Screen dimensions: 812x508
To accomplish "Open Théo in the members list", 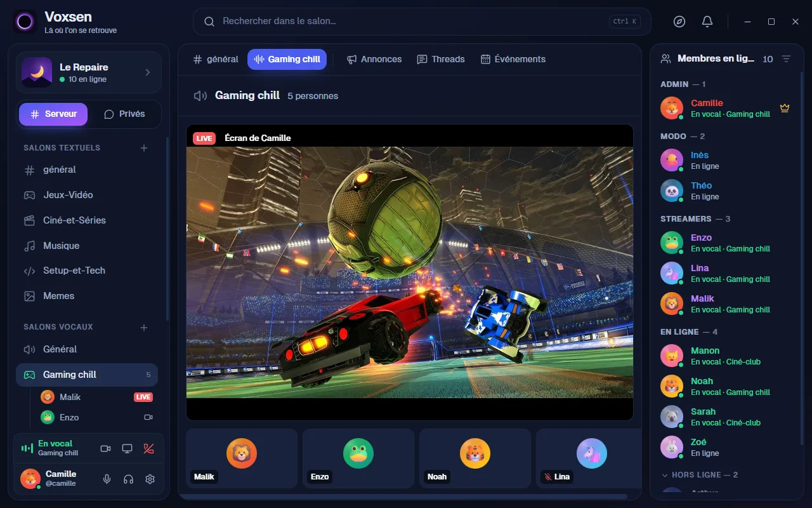I will [x=725, y=190].
